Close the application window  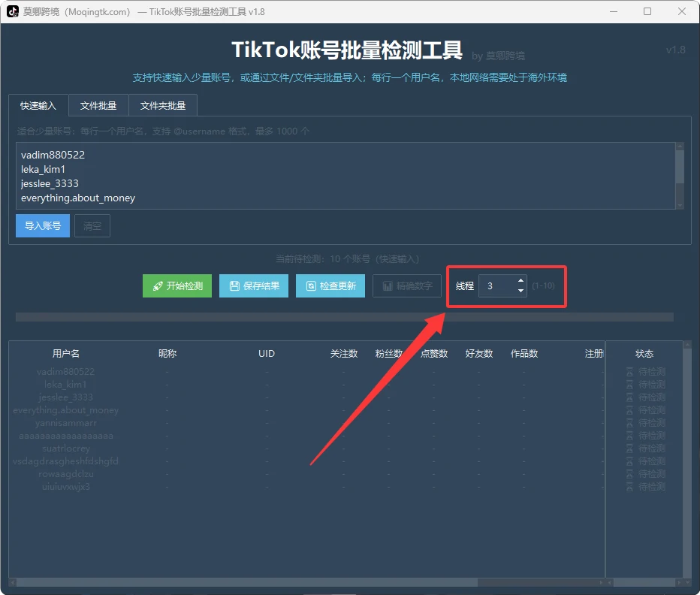[x=682, y=11]
